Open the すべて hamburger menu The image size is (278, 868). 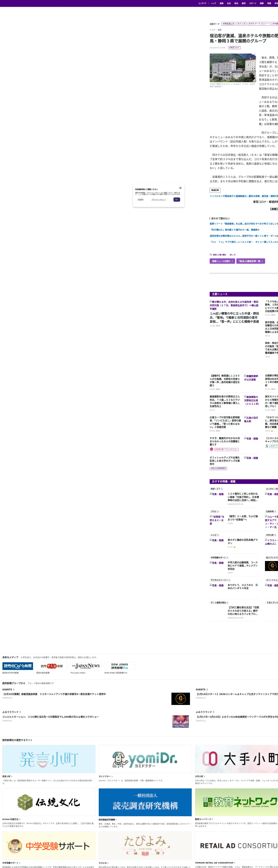point(202,3)
